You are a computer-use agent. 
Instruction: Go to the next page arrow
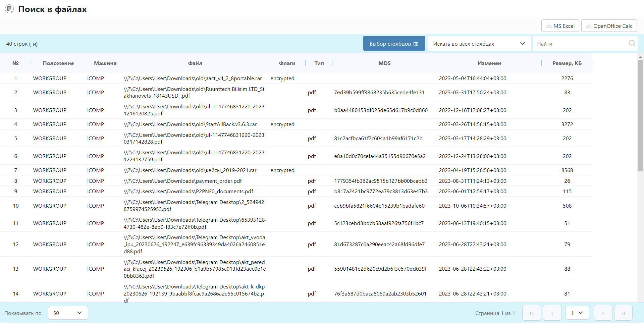click(x=603, y=313)
